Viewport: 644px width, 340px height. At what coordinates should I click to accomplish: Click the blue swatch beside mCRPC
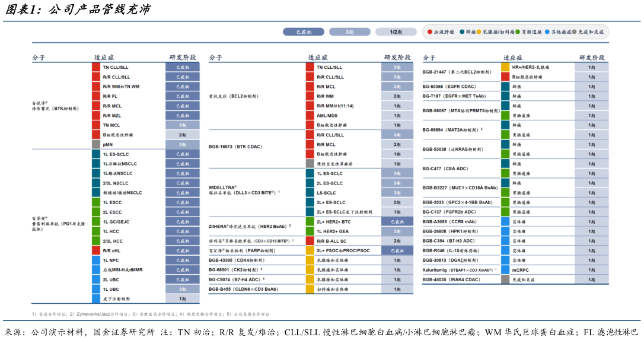[505, 270]
